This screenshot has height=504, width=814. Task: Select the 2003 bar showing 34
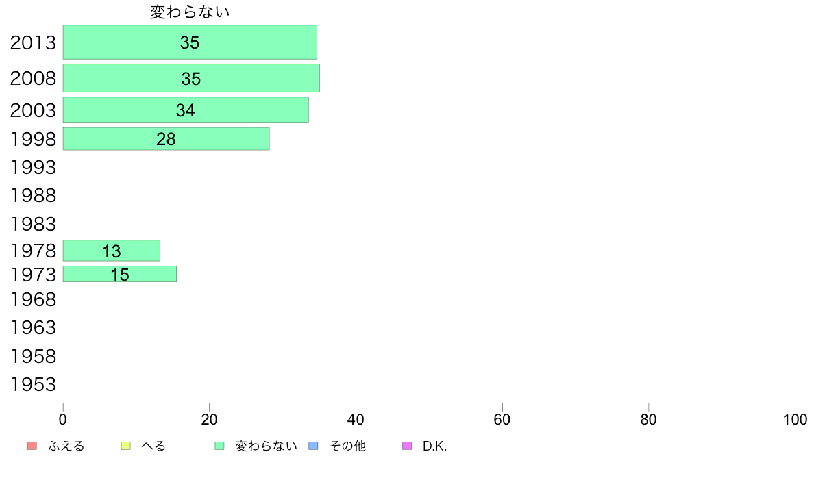coord(186,110)
